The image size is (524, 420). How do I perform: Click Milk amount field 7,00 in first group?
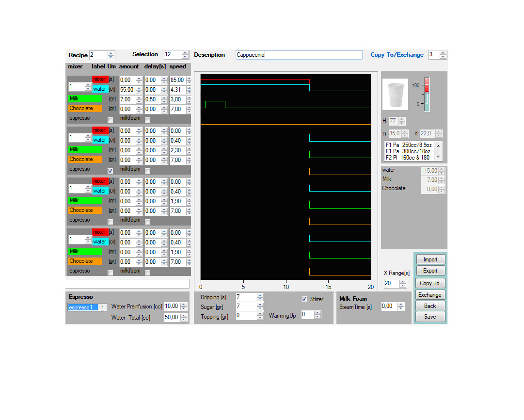(x=127, y=99)
